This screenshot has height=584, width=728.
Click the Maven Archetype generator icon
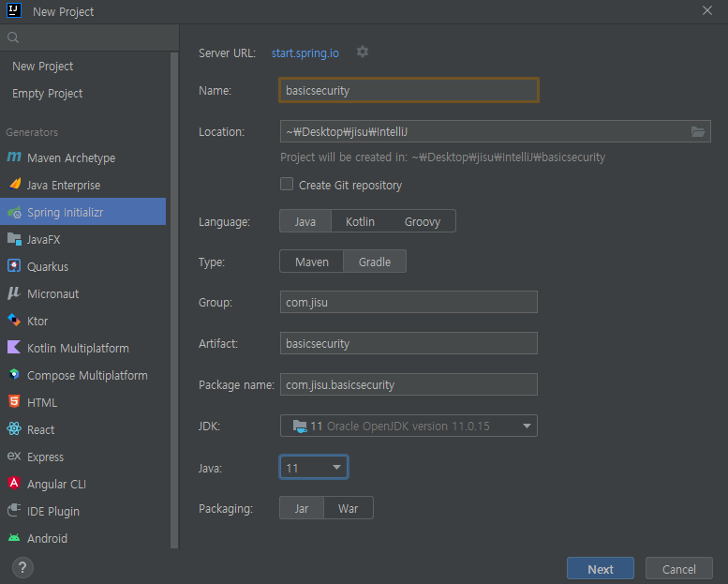coord(14,157)
